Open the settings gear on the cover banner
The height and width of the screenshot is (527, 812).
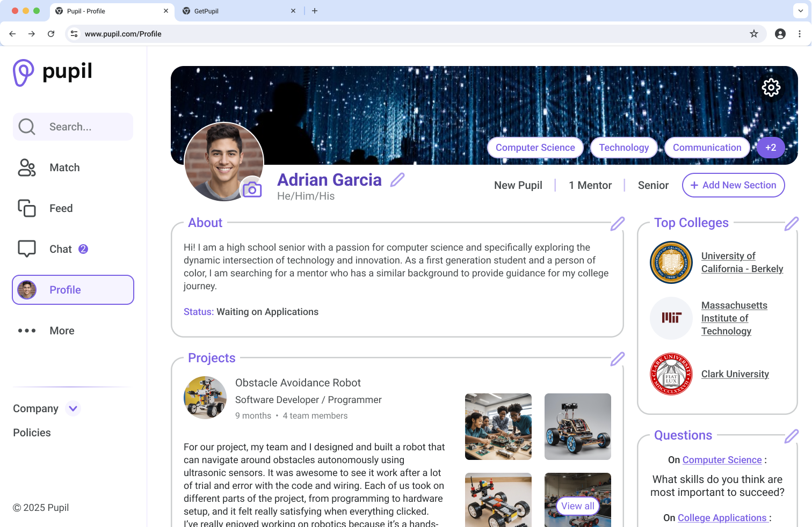(x=771, y=87)
